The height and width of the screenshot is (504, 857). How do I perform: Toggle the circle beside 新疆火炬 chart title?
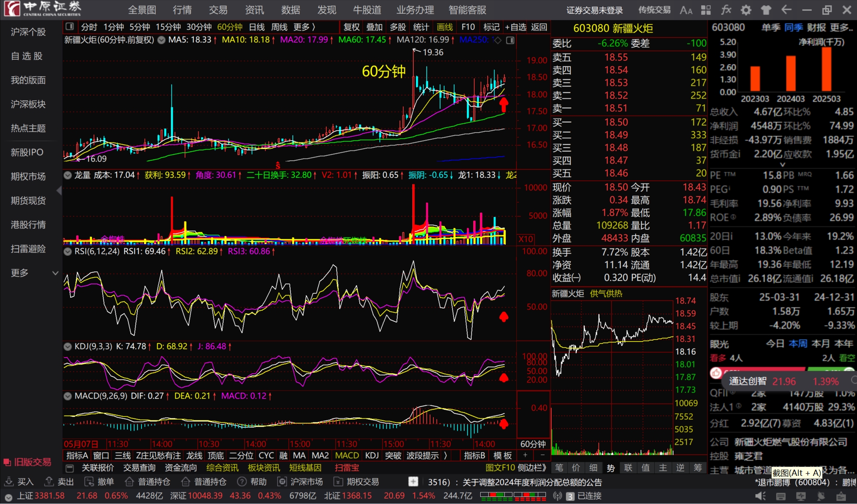[161, 40]
